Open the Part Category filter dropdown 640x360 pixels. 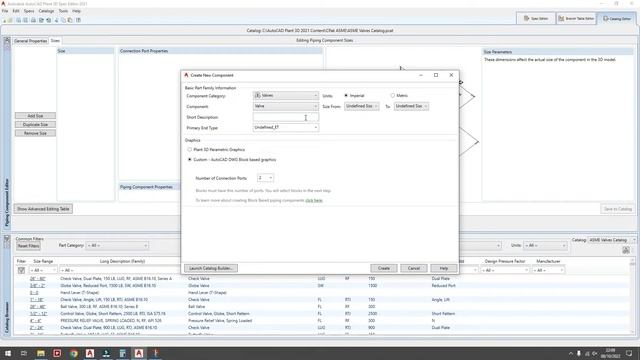tap(117, 246)
